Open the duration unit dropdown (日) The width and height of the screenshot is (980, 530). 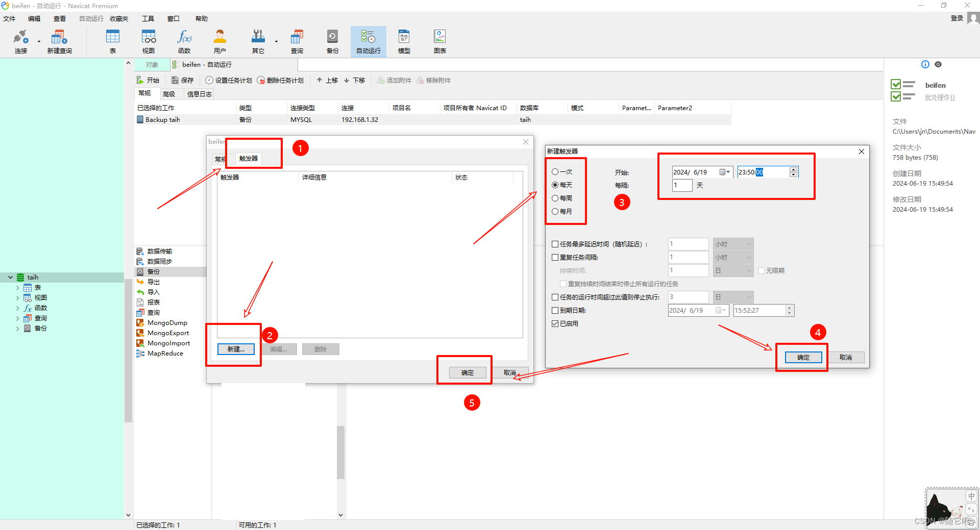[733, 271]
